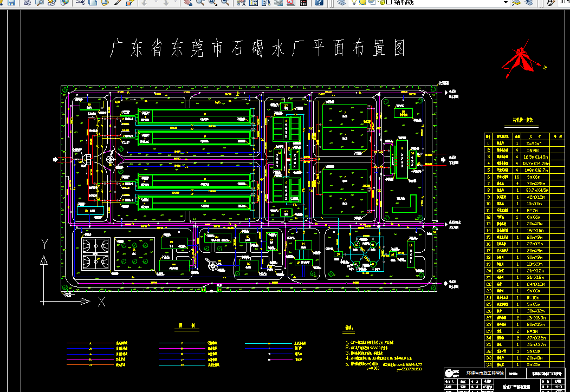Screen dimensions: 570x392
Task: Activate the Pan hand tool
Action: [187, 2]
